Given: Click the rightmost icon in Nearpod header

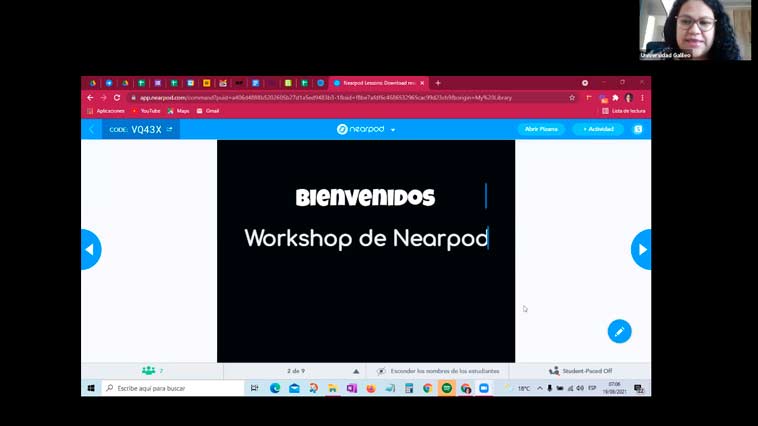Looking at the screenshot, I should 638,129.
